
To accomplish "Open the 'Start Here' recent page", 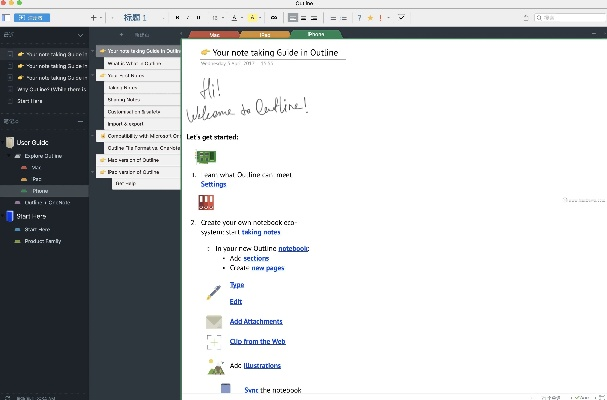I will click(30, 101).
